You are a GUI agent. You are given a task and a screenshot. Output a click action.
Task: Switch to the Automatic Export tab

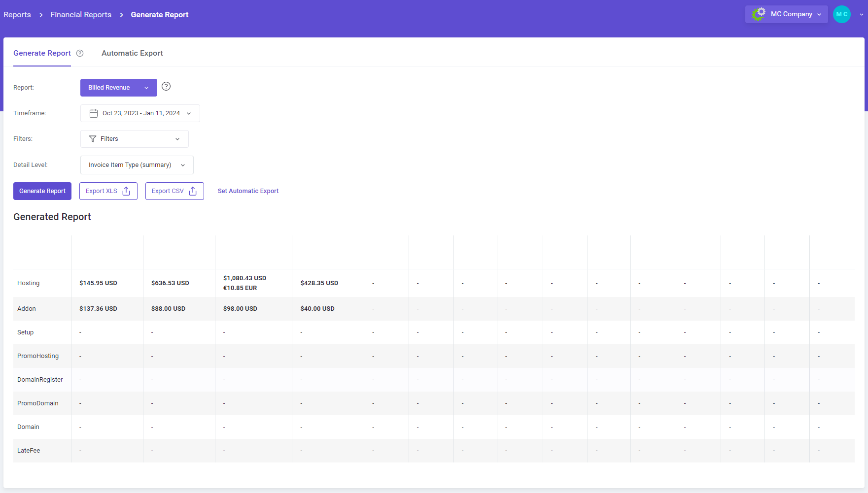pos(132,53)
